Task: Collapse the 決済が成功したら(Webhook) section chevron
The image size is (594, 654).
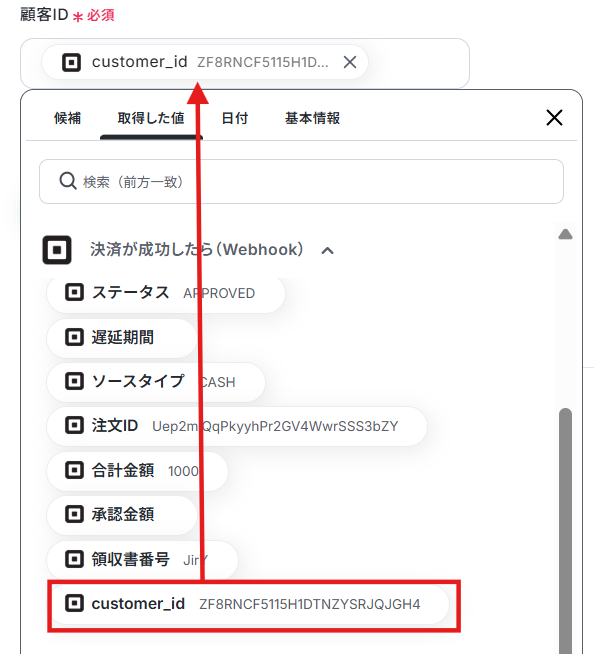Action: point(327,251)
